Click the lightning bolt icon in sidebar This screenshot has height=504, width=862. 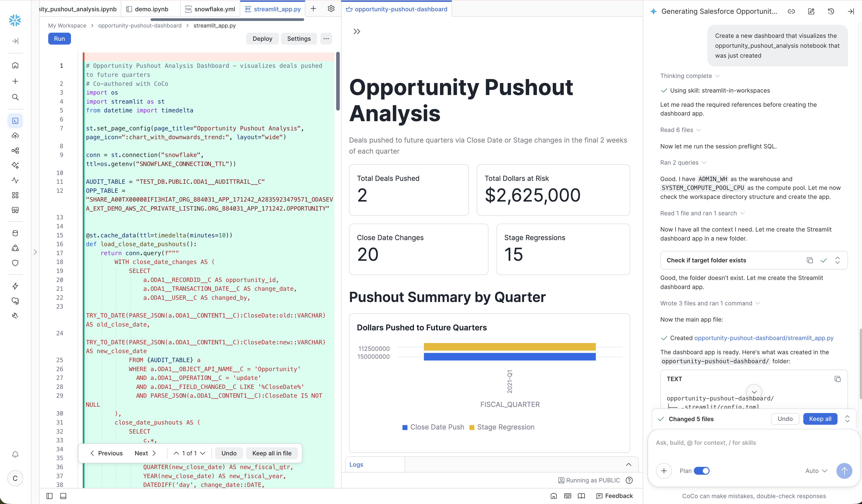(15, 286)
